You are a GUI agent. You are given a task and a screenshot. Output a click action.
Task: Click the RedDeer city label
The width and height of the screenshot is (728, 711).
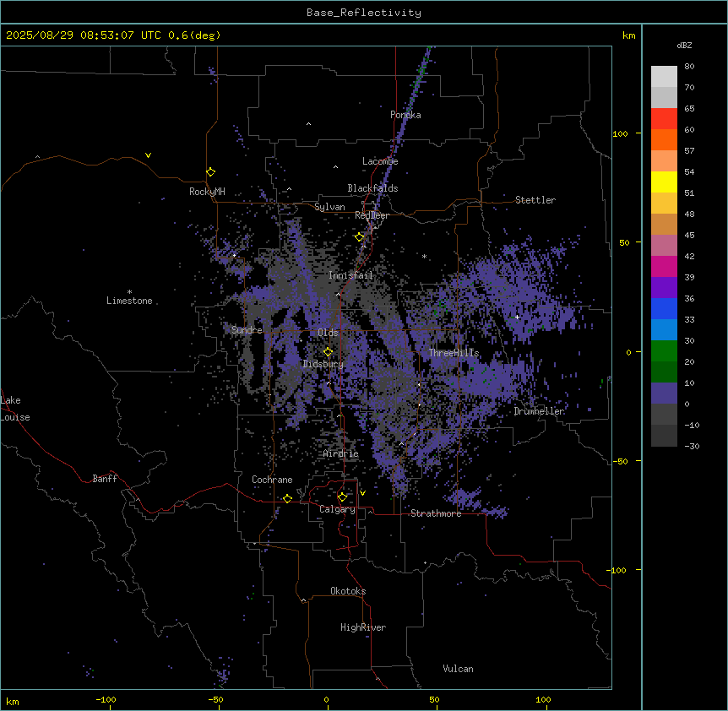point(372,215)
